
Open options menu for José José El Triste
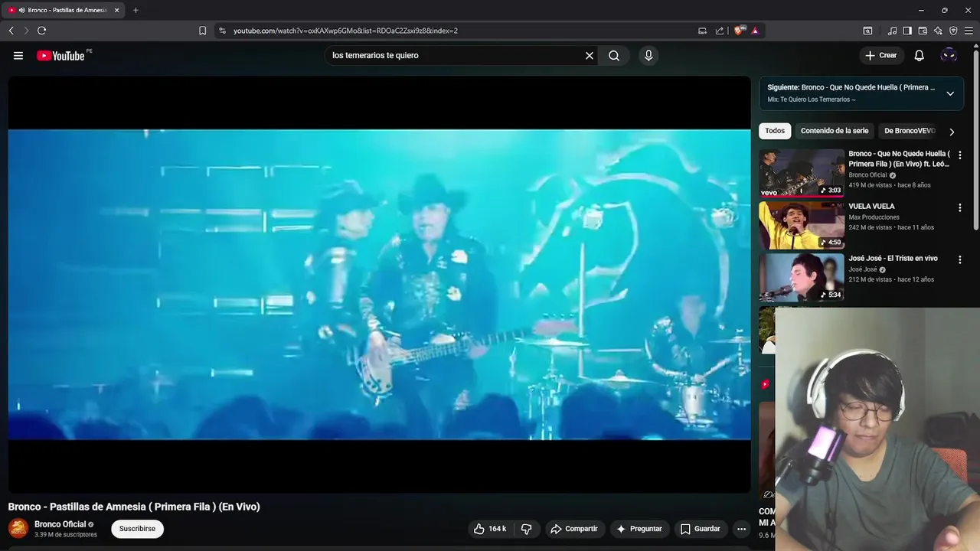click(960, 259)
